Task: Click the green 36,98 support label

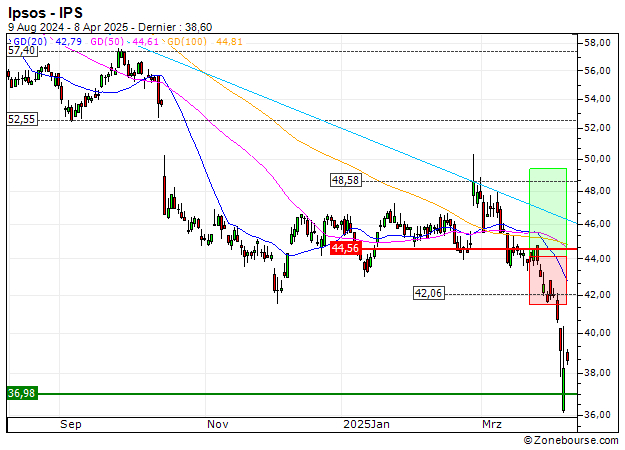Action: 22,393
